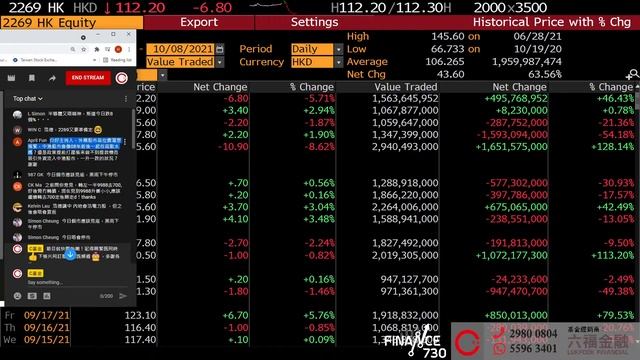
Task: Click the browser tab search dark circle icon
Action: tap(83, 37)
